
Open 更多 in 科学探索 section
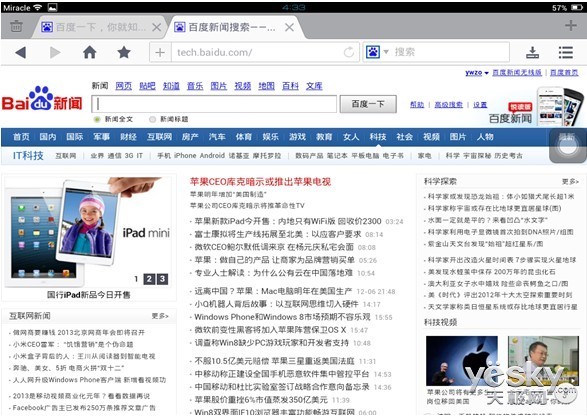click(x=570, y=182)
